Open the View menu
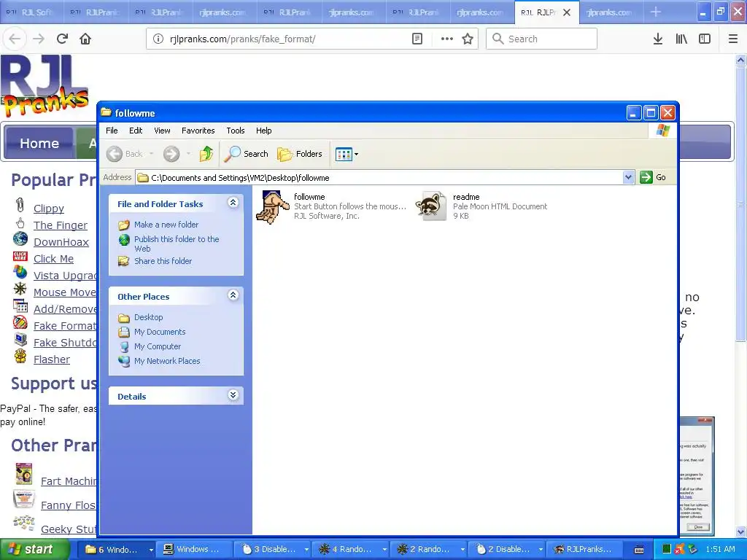The image size is (747, 560). (162, 131)
